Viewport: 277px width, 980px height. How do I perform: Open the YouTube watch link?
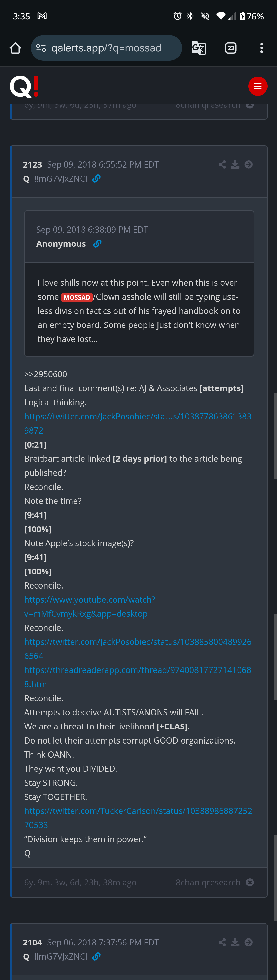[90, 606]
